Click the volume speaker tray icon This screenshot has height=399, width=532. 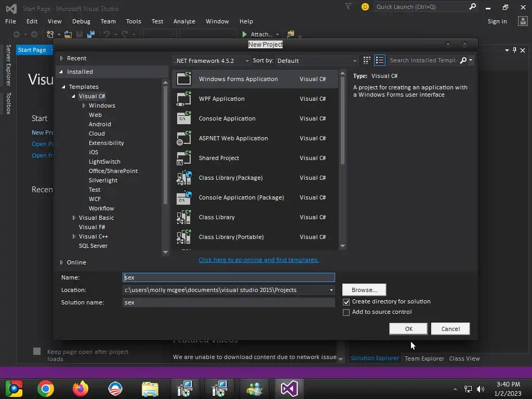coord(481,389)
